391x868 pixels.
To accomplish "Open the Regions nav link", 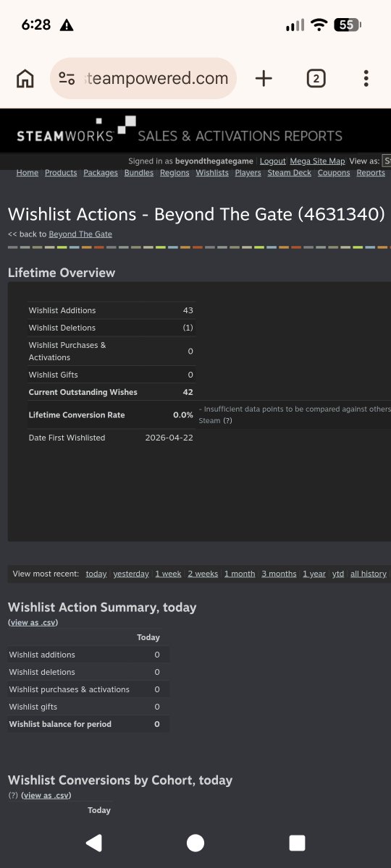I will (x=175, y=173).
